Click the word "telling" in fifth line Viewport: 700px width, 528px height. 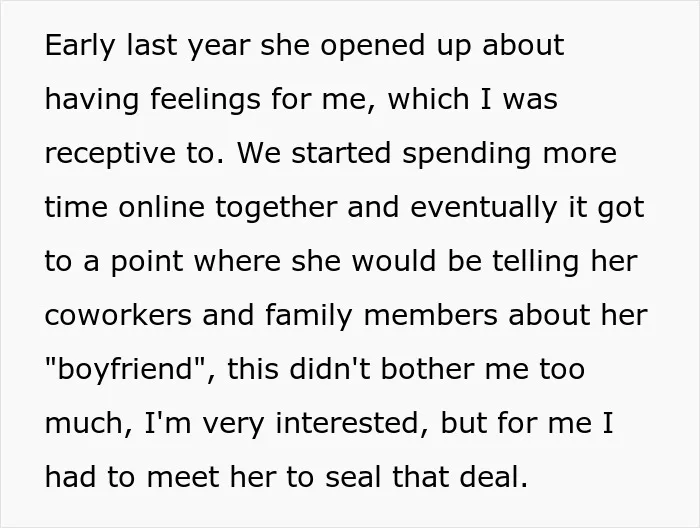coord(536,262)
